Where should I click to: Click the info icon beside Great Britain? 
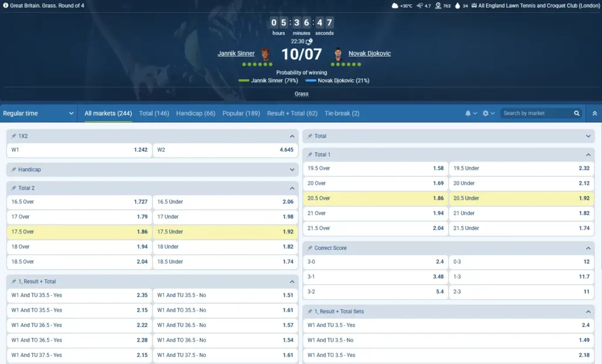6,5
